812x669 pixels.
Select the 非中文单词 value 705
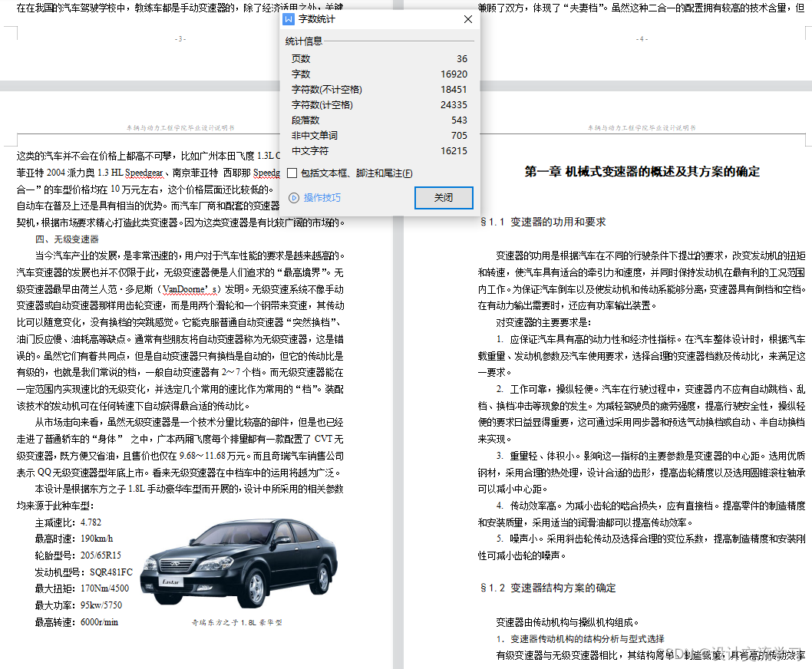click(x=459, y=136)
